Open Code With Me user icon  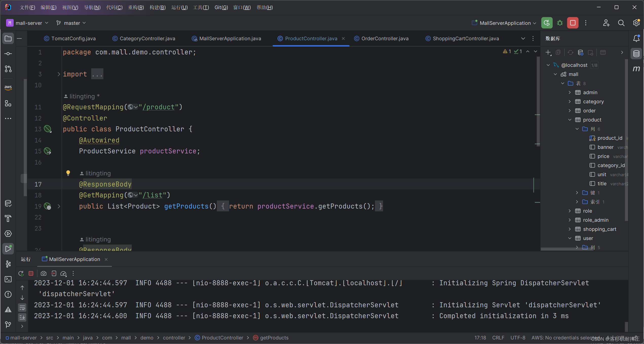[x=606, y=23]
